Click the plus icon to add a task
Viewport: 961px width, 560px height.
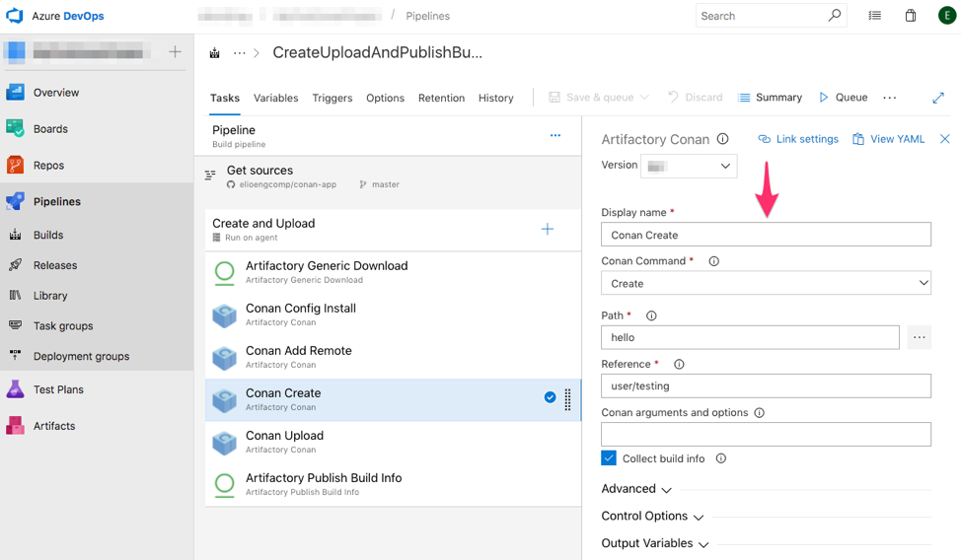(x=548, y=230)
